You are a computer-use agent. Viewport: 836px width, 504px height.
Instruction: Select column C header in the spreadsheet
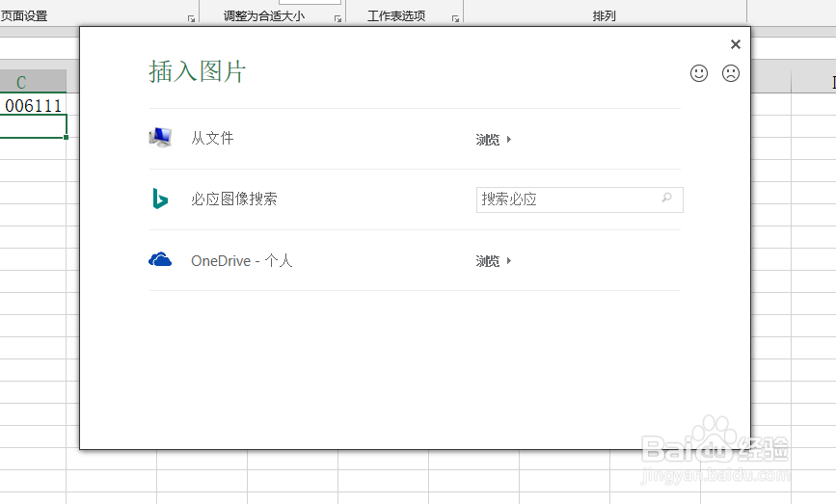pos(33,82)
